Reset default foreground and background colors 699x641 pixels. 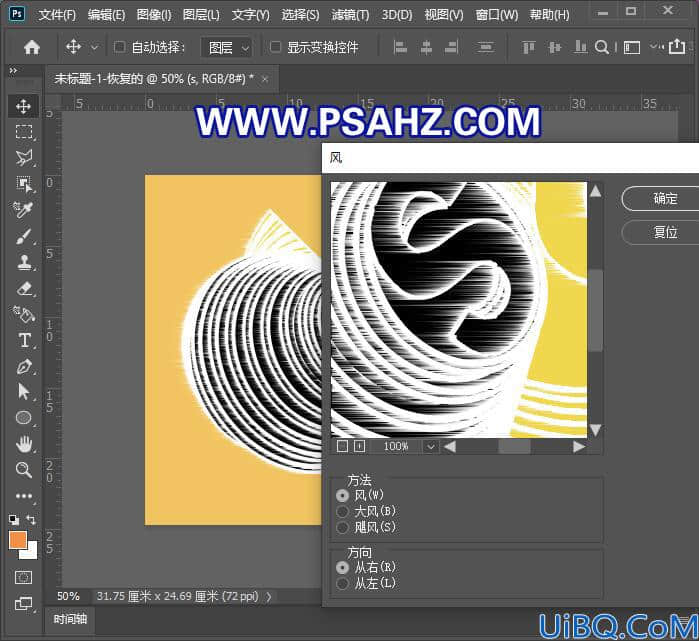[x=14, y=519]
